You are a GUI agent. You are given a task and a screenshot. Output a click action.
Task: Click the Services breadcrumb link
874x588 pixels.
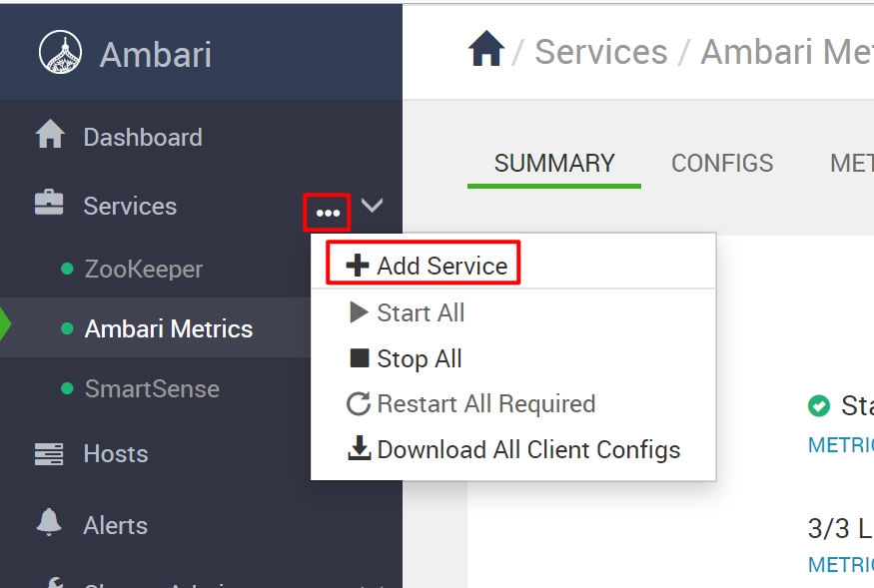click(601, 51)
